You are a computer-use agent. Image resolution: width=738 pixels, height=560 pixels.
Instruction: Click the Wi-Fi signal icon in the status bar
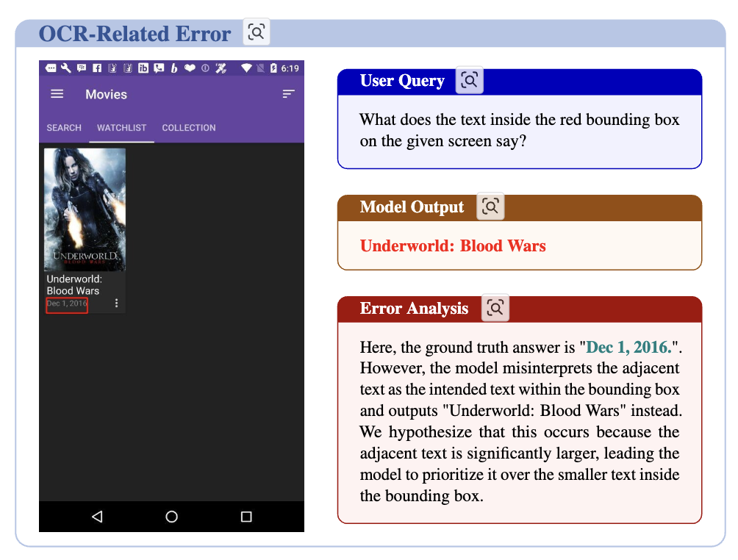click(x=246, y=68)
